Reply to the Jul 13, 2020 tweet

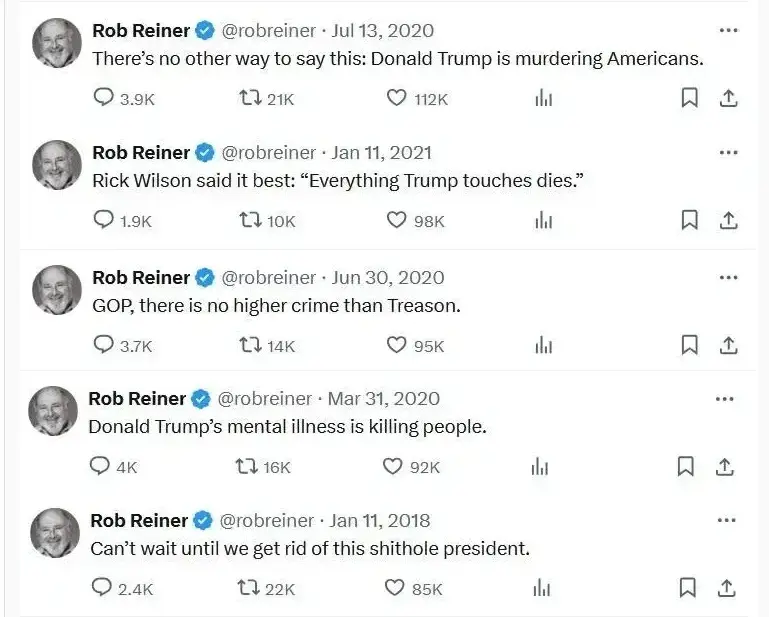(x=104, y=98)
